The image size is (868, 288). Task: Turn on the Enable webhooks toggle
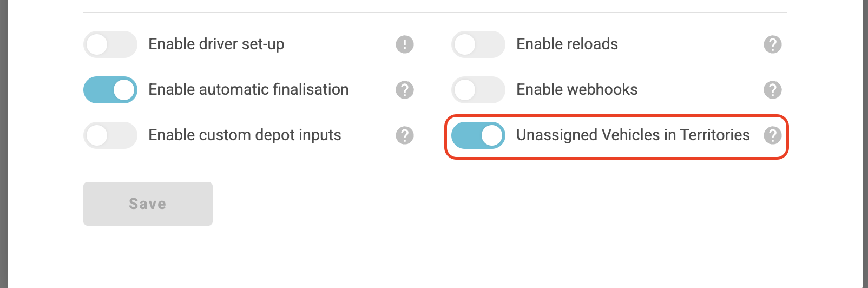(x=478, y=90)
